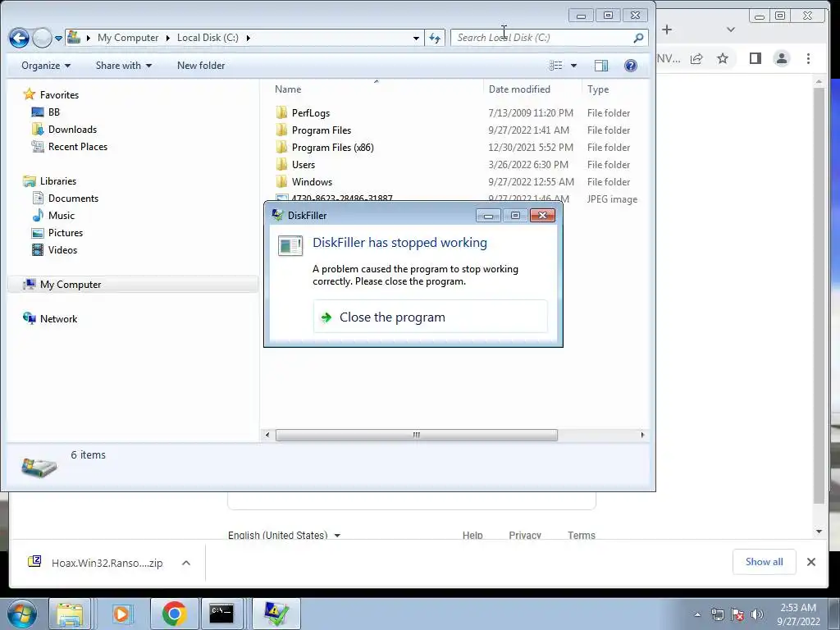Screen dimensions: 840x630
Task: Click the horizontal scrollbar thumb in file list
Action: click(416, 435)
